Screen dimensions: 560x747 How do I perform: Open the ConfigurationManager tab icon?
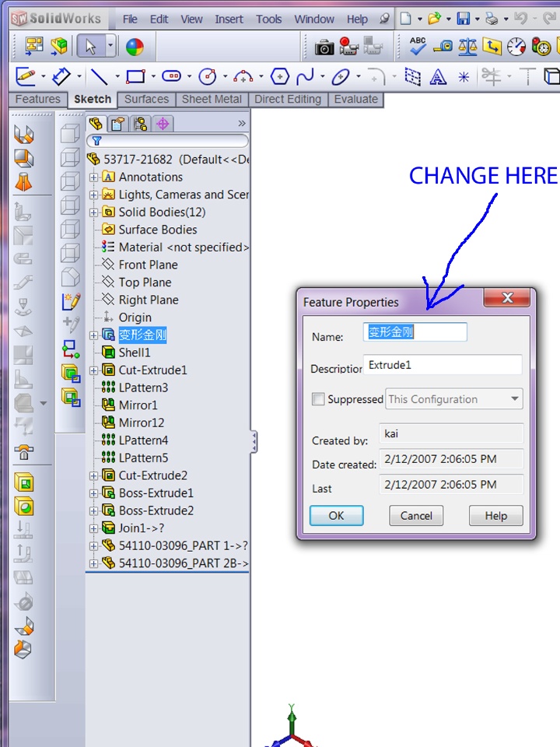[140, 124]
